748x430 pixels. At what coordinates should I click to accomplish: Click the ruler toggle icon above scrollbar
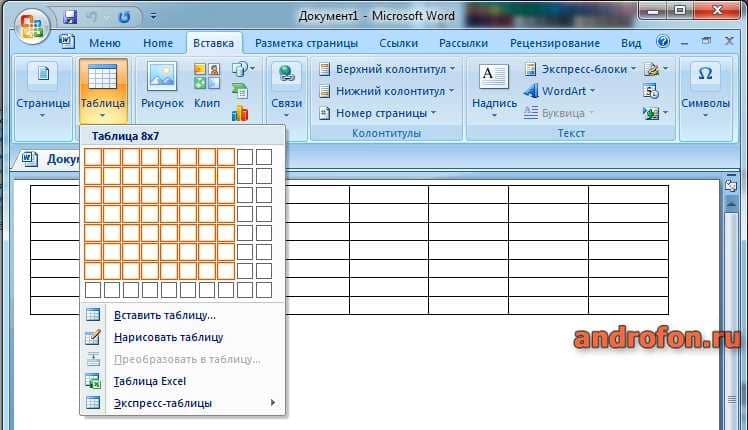click(731, 185)
